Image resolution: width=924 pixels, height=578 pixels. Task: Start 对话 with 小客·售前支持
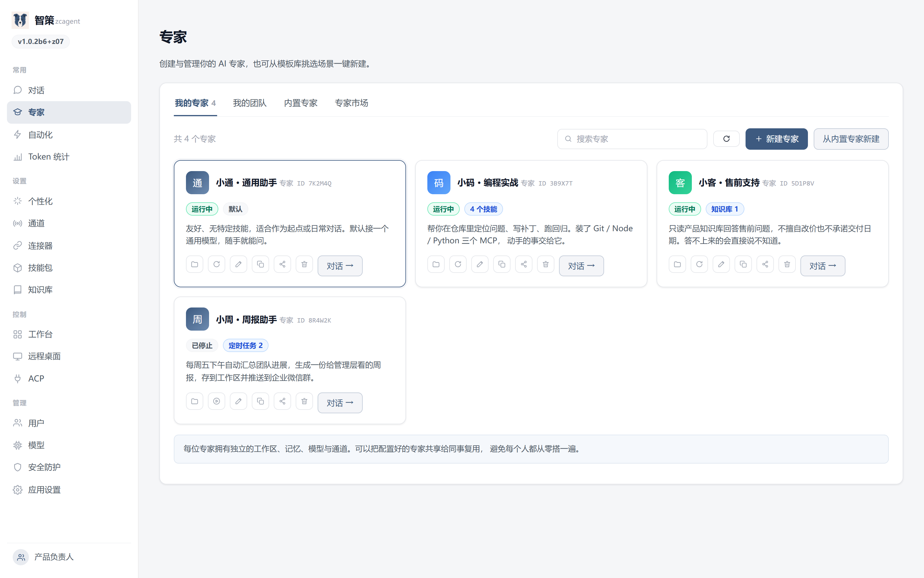coord(822,266)
